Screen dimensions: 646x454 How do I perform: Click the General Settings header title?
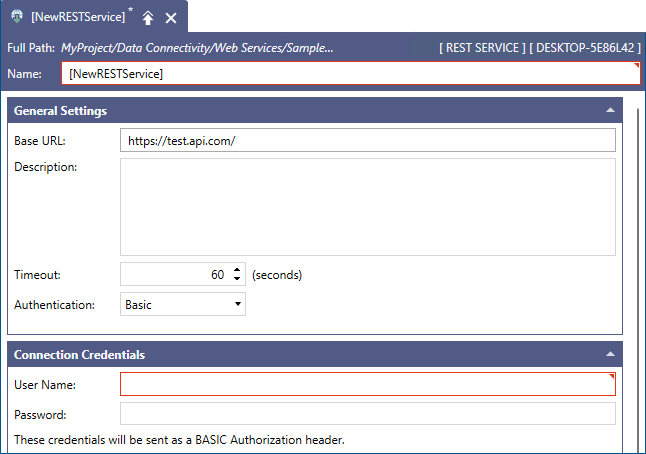click(61, 110)
